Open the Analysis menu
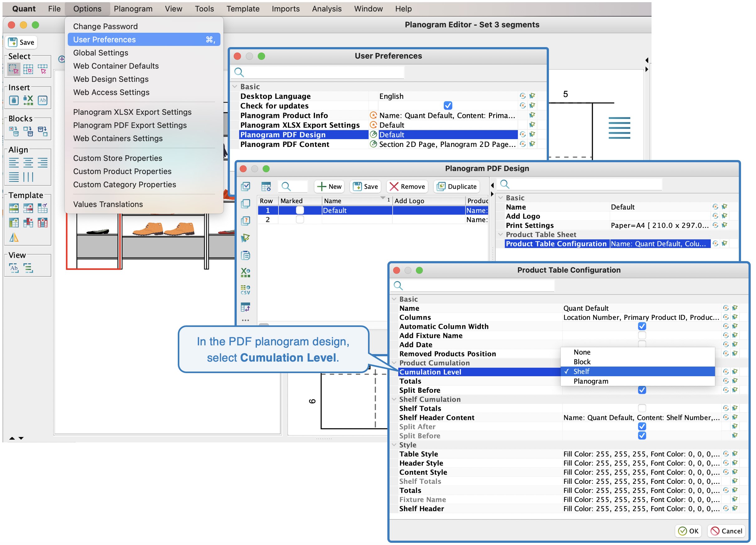This screenshot has height=545, width=756. click(327, 9)
